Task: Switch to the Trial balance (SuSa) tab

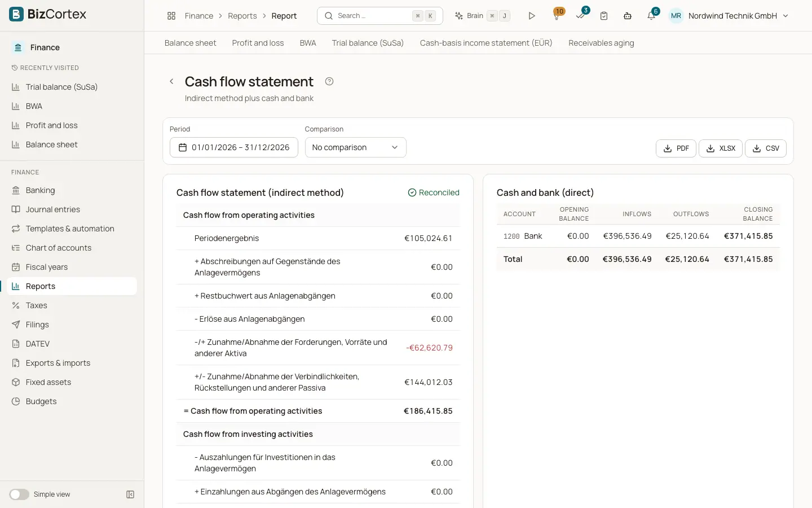Action: tap(368, 43)
